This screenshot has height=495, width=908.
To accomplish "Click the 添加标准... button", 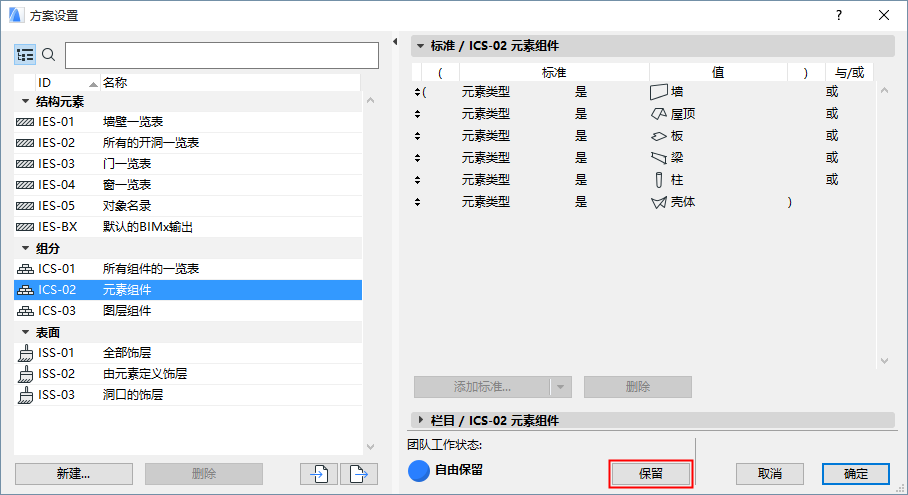I will pyautogui.click(x=482, y=387).
